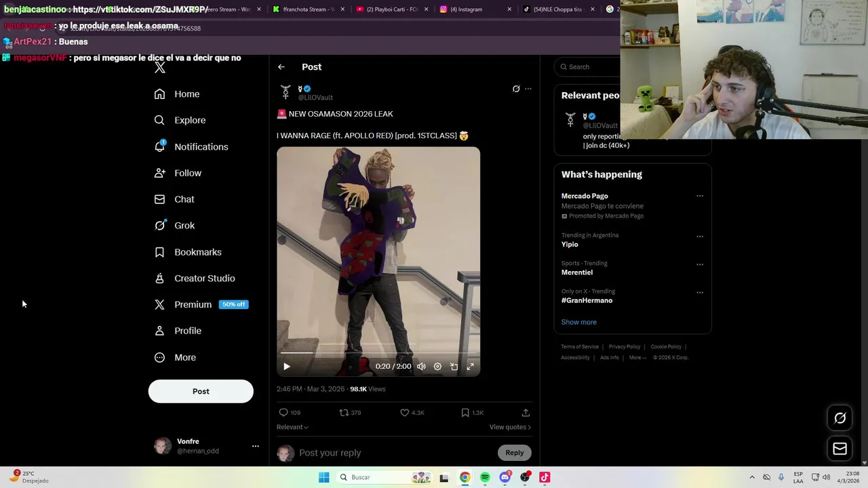Screen dimensions: 868x488
Task: Open the Yipio trending topic
Action: coord(570,245)
